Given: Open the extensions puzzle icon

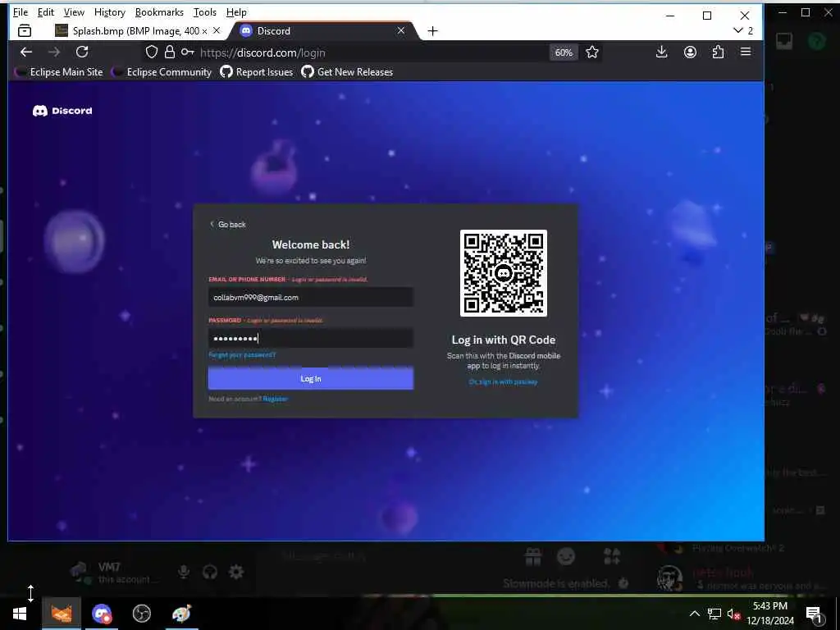Looking at the screenshot, I should pos(718,52).
